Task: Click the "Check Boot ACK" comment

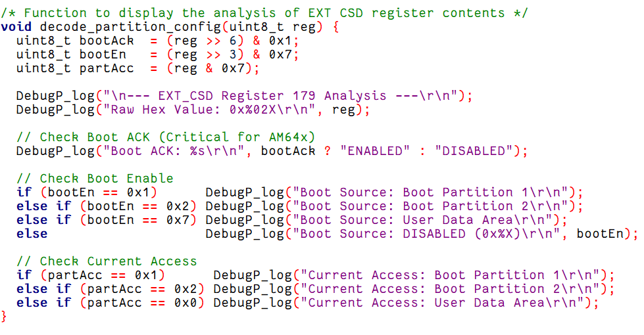Action: [x=166, y=137]
